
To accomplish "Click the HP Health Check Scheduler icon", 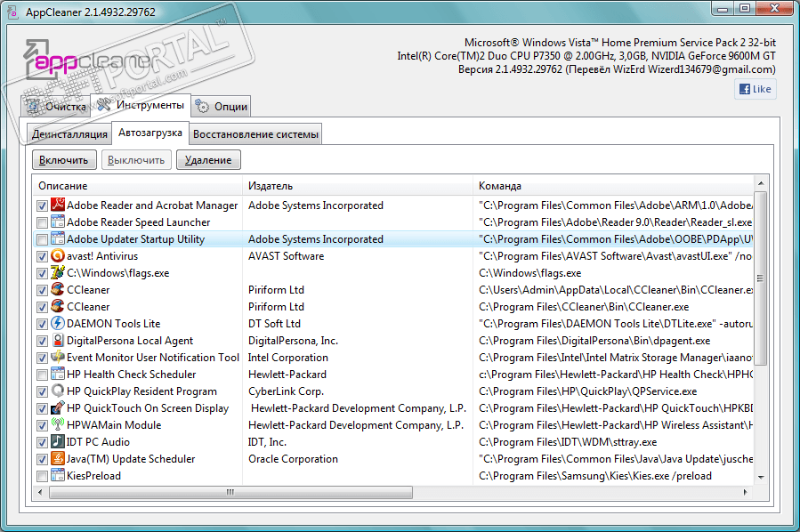I will 58,374.
